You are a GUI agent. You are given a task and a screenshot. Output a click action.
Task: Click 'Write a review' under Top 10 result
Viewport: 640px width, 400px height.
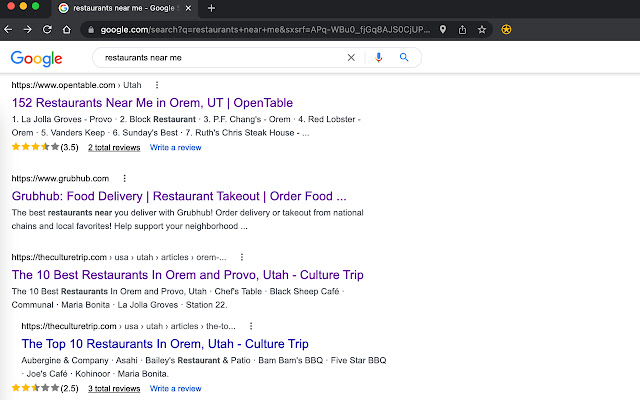(x=176, y=389)
